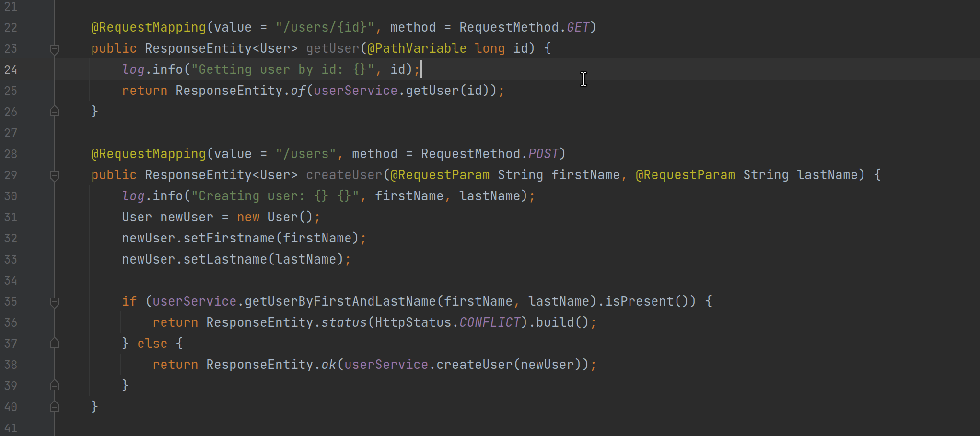Place cursor in the firstName parameter
This screenshot has height=436, width=980.
[x=585, y=175]
